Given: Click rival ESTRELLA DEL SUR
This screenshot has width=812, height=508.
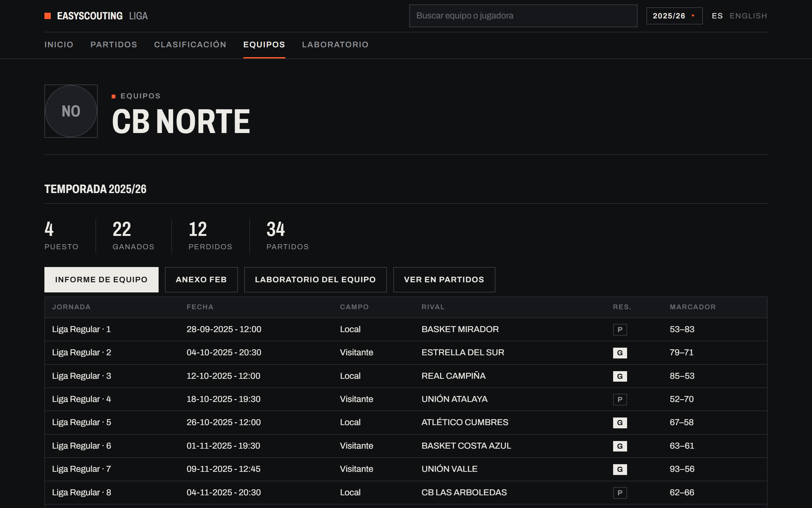Looking at the screenshot, I should click(463, 352).
